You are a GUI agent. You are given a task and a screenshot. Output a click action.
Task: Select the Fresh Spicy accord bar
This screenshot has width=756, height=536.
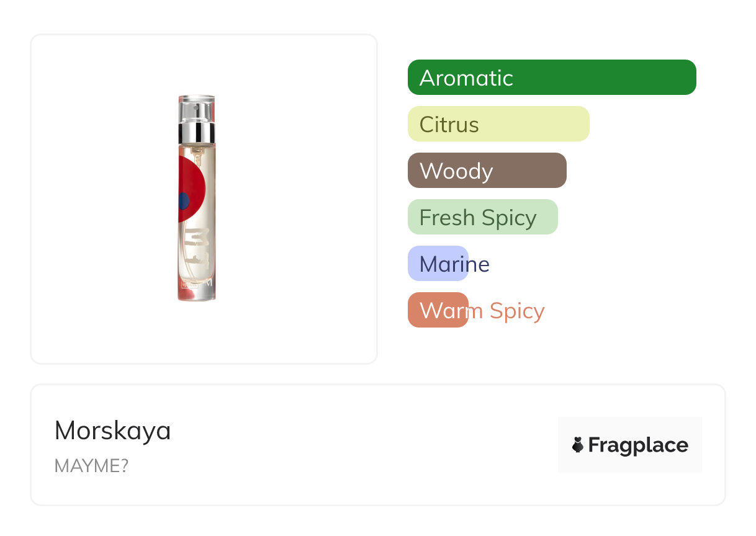[482, 217]
